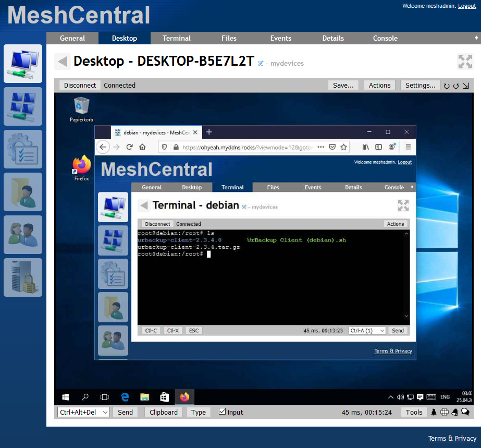Screen dimensions: 481x448
Task: Open Ctrl-A (1) dropdown in inner terminal
Action: [367, 331]
